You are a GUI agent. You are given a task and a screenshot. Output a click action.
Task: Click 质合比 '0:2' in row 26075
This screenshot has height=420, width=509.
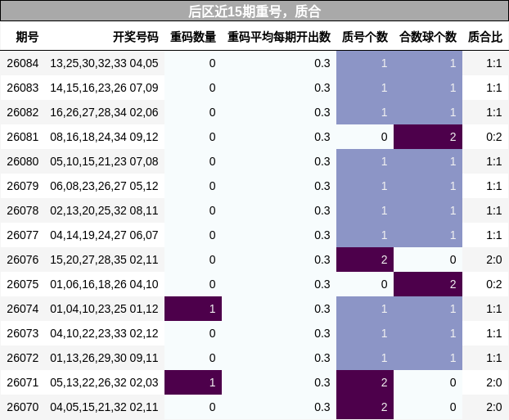[494, 284]
